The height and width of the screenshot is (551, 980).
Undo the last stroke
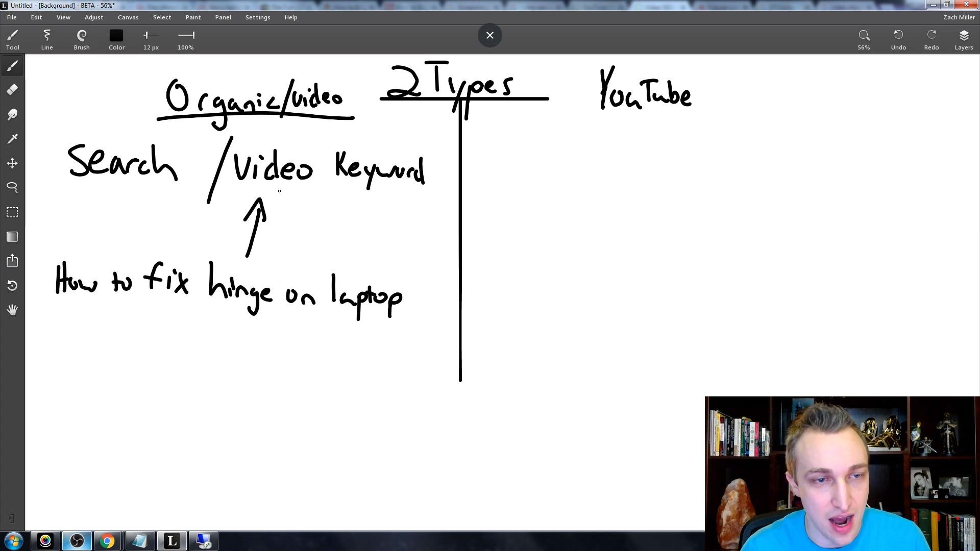tap(898, 38)
